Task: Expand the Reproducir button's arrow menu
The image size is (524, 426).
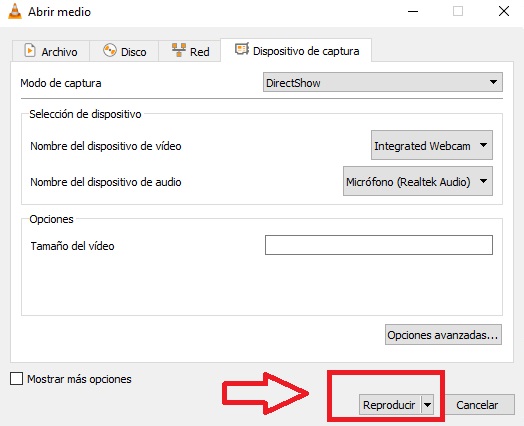Action: [427, 405]
